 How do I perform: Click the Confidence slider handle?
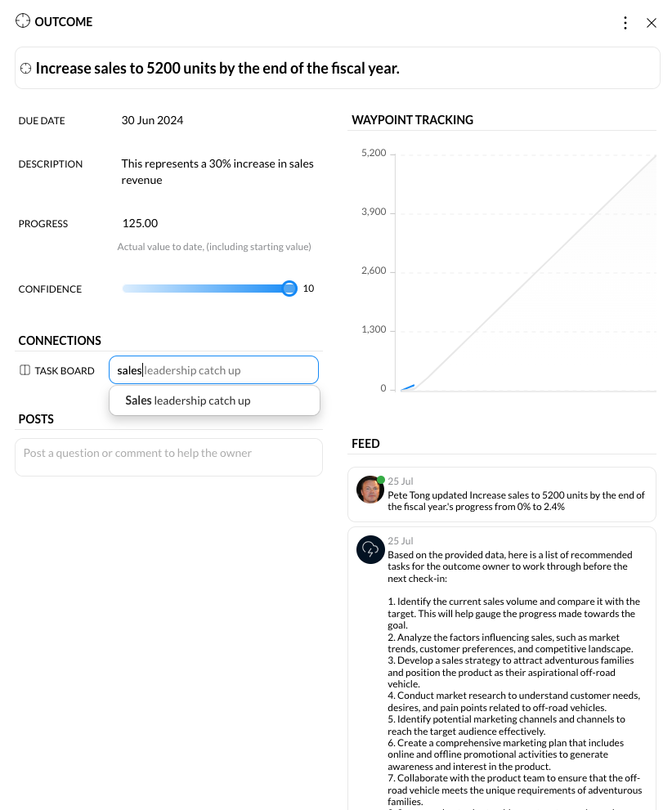click(x=289, y=289)
